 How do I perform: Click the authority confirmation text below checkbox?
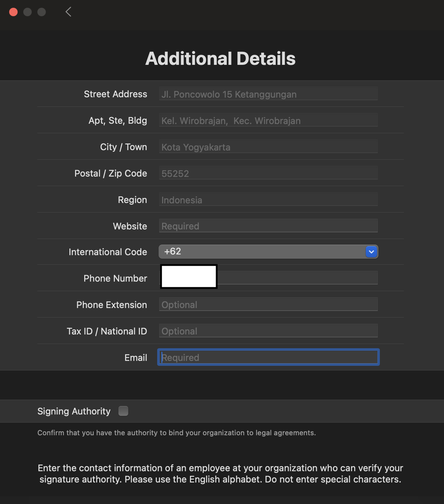click(x=177, y=433)
